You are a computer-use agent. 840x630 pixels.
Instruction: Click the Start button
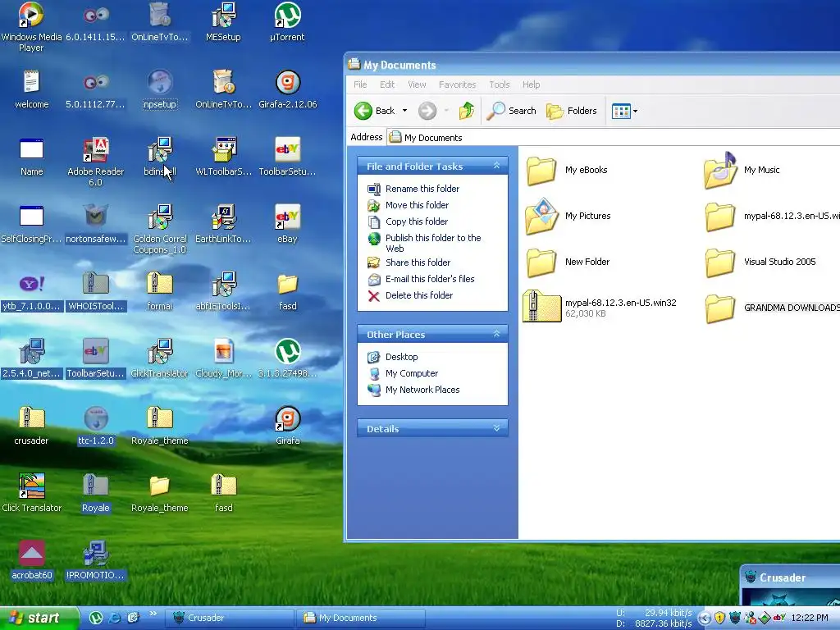pyautogui.click(x=39, y=619)
